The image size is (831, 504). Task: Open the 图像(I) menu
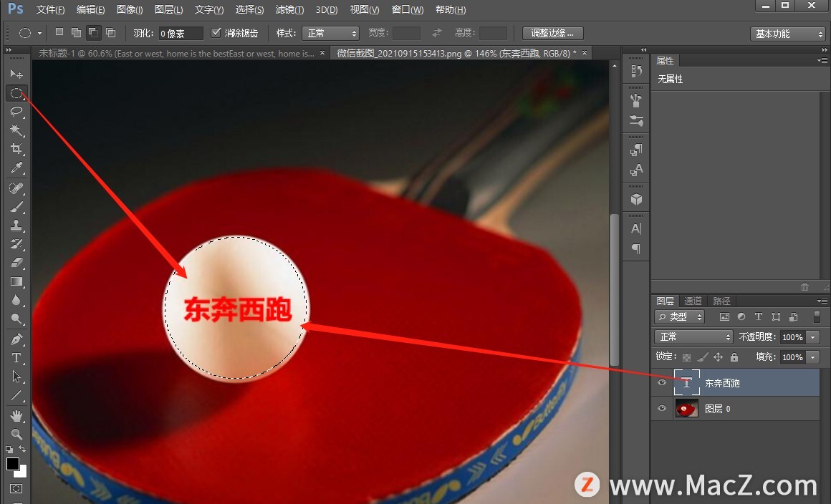(130, 9)
